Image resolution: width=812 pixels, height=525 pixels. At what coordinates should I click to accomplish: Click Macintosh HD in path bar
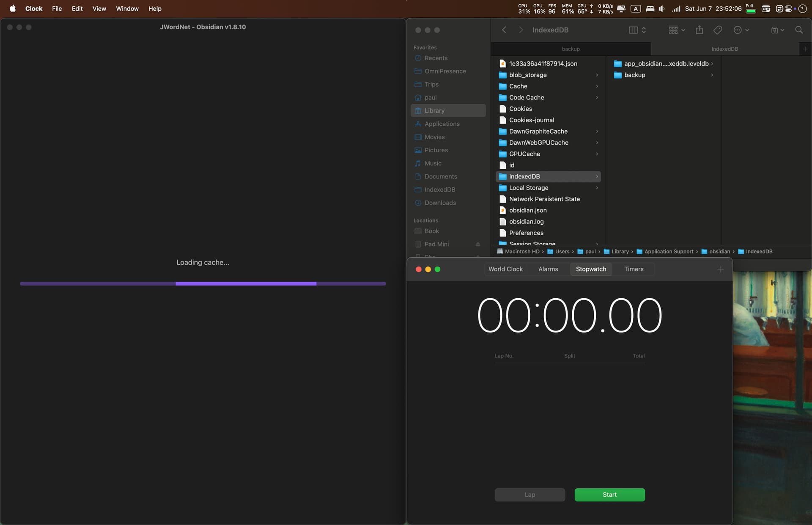(x=518, y=251)
